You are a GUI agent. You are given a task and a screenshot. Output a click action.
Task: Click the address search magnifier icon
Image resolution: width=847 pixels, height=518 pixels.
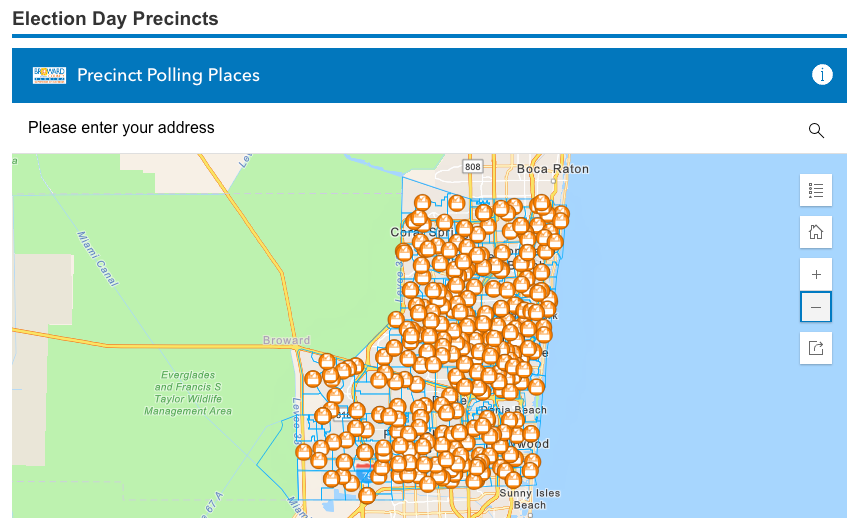[x=816, y=130]
